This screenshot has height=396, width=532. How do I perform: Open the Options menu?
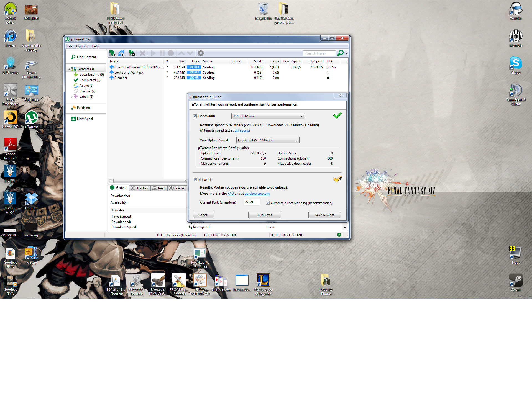[x=82, y=46]
